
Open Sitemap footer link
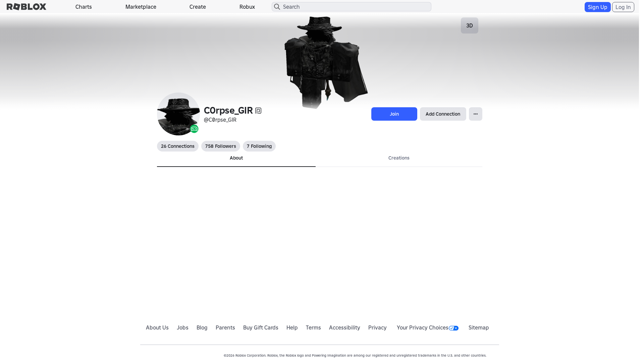(479, 328)
